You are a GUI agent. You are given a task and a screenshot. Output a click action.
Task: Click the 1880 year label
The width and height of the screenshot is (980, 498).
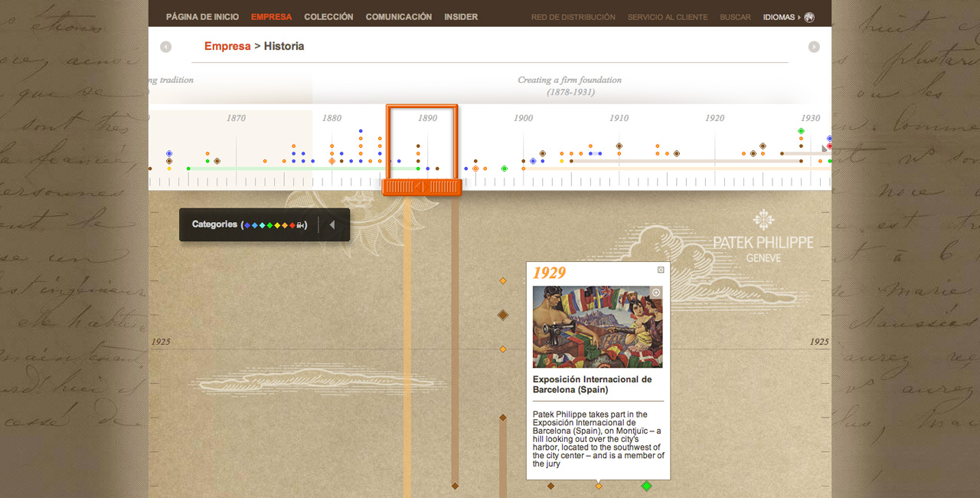pyautogui.click(x=332, y=118)
